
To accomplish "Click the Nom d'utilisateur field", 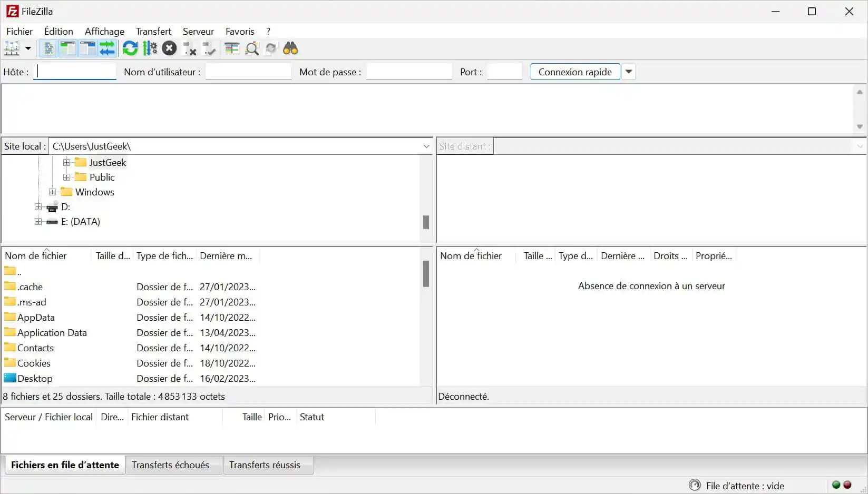I will coord(248,72).
